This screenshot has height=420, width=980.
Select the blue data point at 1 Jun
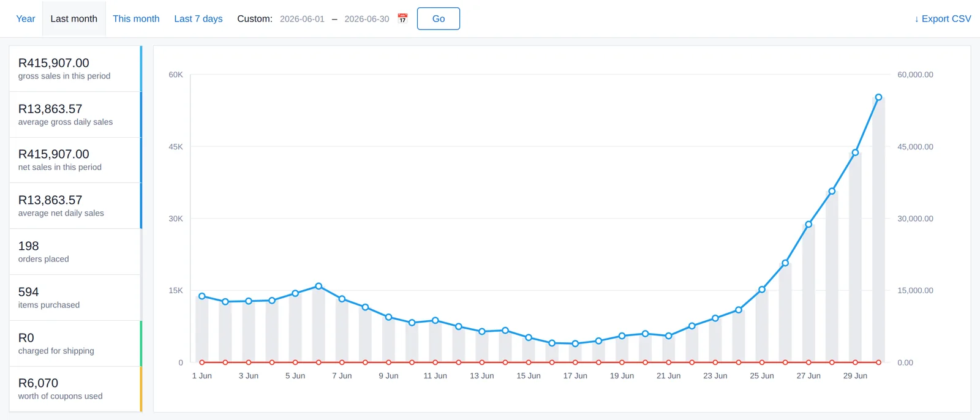tap(202, 296)
